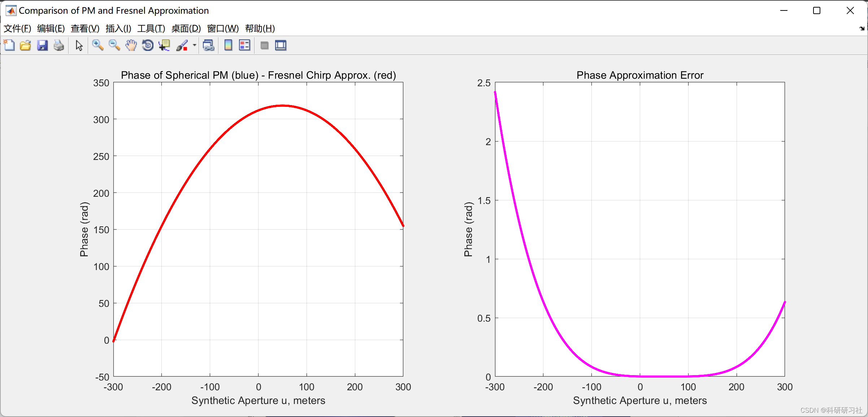The height and width of the screenshot is (417, 868).
Task: Expand the brush color dropdown arrow
Action: click(194, 45)
